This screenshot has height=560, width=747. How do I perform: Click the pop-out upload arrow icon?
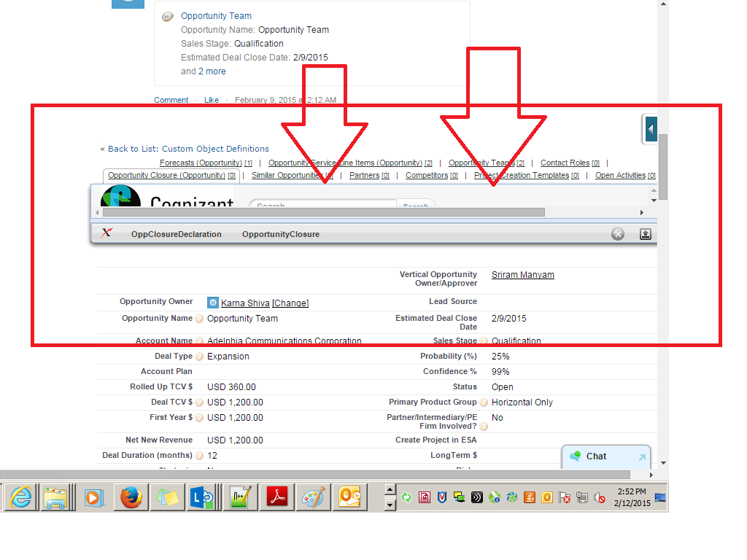click(x=646, y=234)
